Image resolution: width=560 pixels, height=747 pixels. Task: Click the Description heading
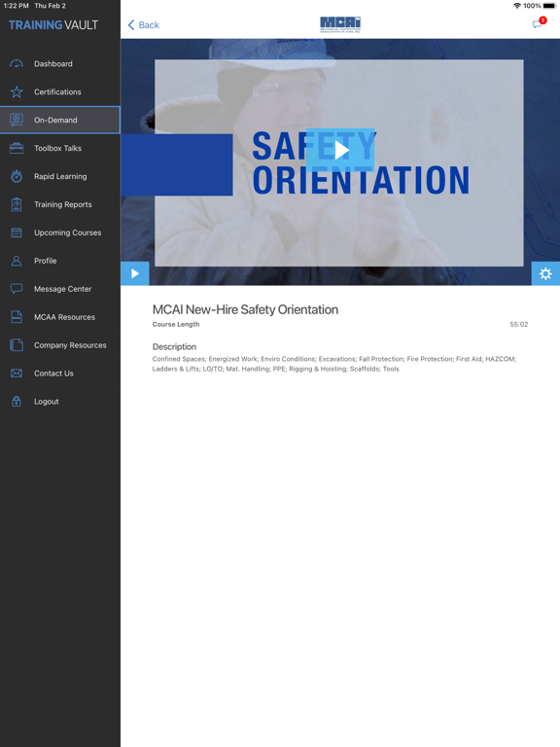[174, 347]
